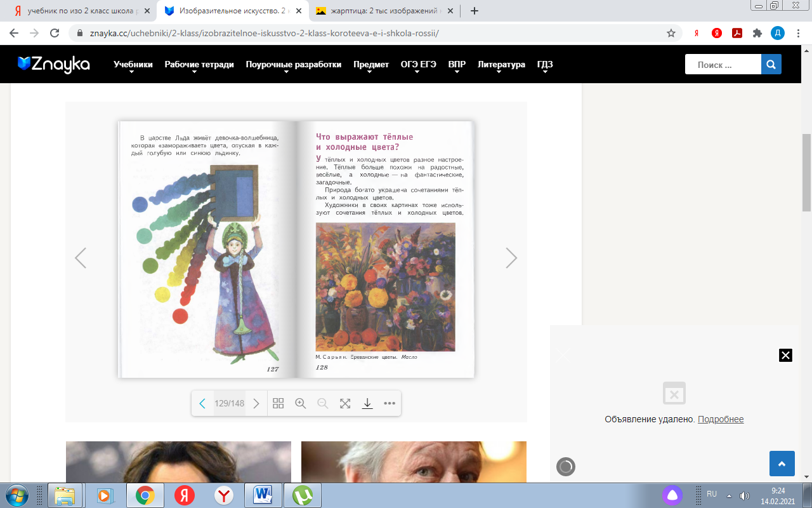Bookmark this page with the star icon
The image size is (812, 508).
click(x=671, y=33)
